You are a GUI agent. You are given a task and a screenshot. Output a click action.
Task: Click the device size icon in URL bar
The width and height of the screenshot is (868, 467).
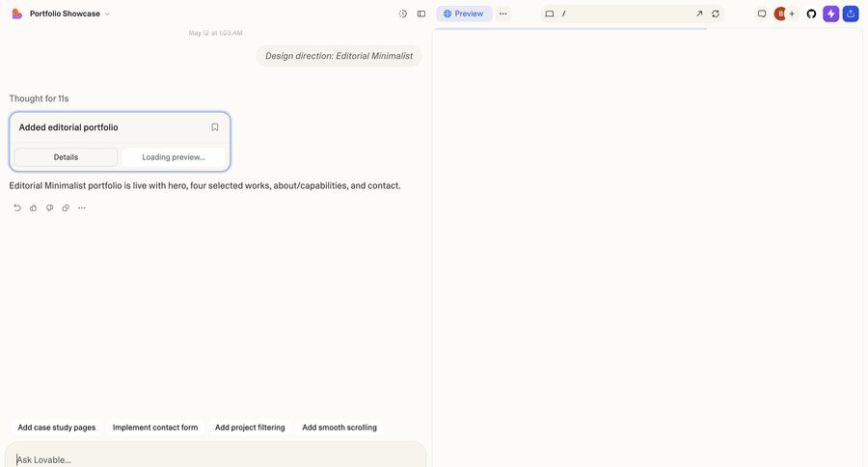pos(550,14)
